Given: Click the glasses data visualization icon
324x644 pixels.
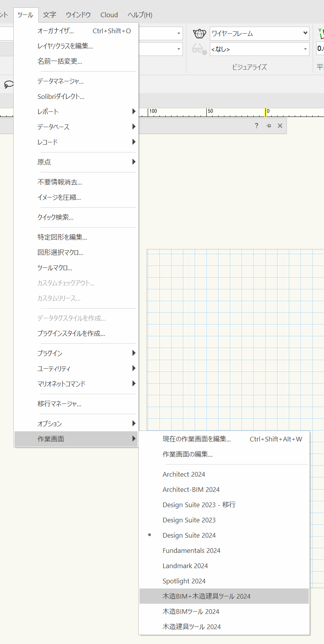Looking at the screenshot, I should [x=199, y=49].
